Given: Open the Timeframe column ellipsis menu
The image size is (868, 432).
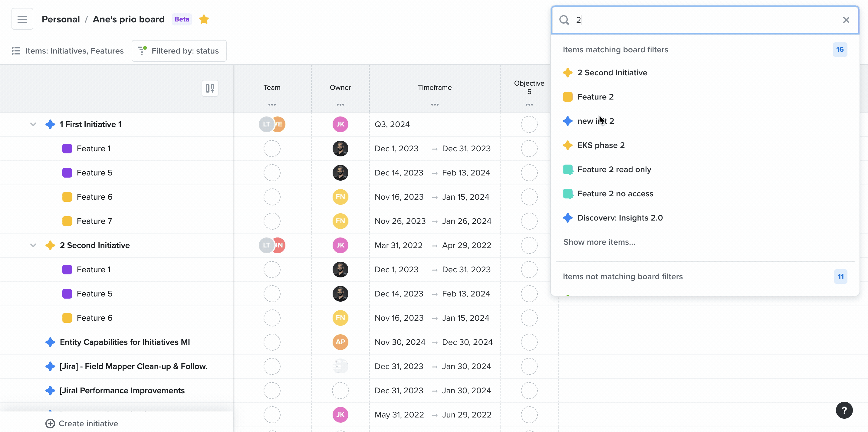Looking at the screenshot, I should point(434,105).
